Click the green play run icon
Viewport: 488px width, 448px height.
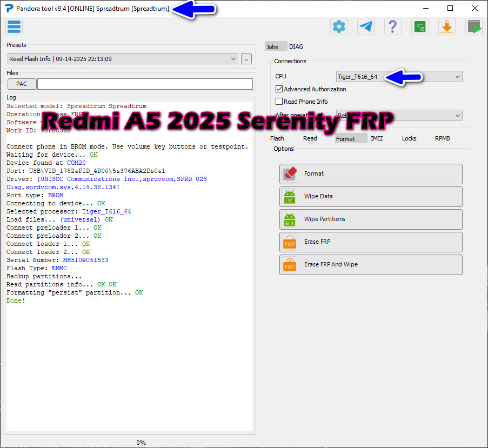click(474, 27)
